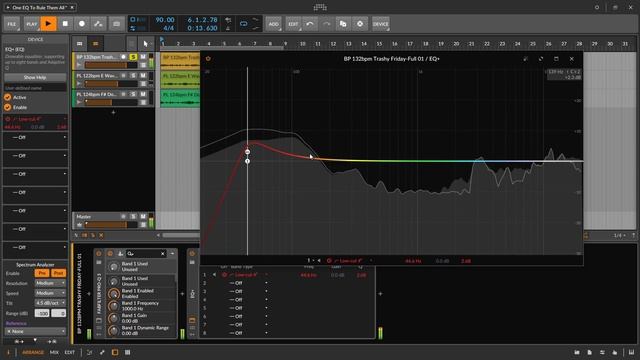Click the Range minimum -100 field
This screenshot has height=360, width=640.
point(42,313)
